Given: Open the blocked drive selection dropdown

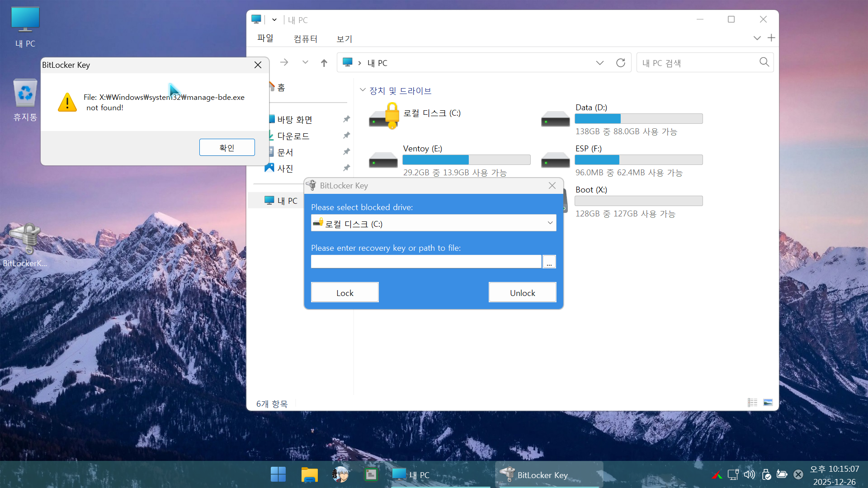Looking at the screenshot, I should [550, 223].
